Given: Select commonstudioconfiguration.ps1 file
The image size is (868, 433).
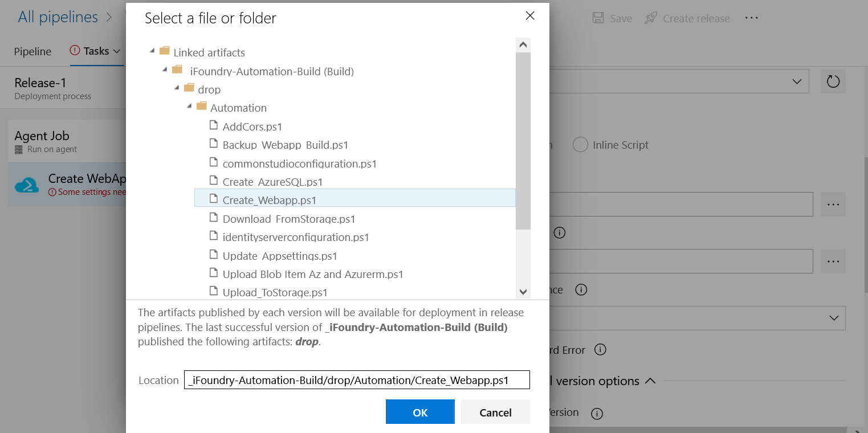Looking at the screenshot, I should [x=300, y=164].
